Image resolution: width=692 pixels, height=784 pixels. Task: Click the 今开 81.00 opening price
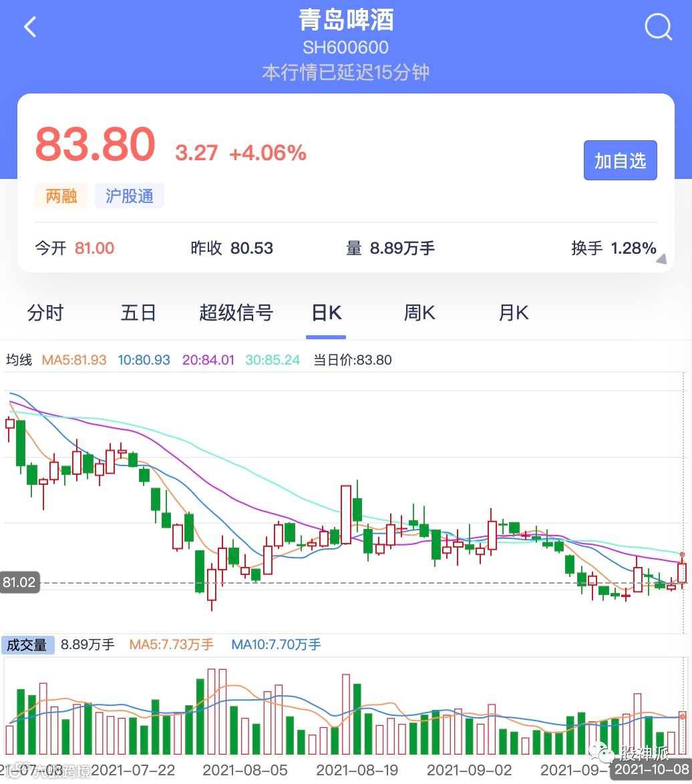(75, 248)
